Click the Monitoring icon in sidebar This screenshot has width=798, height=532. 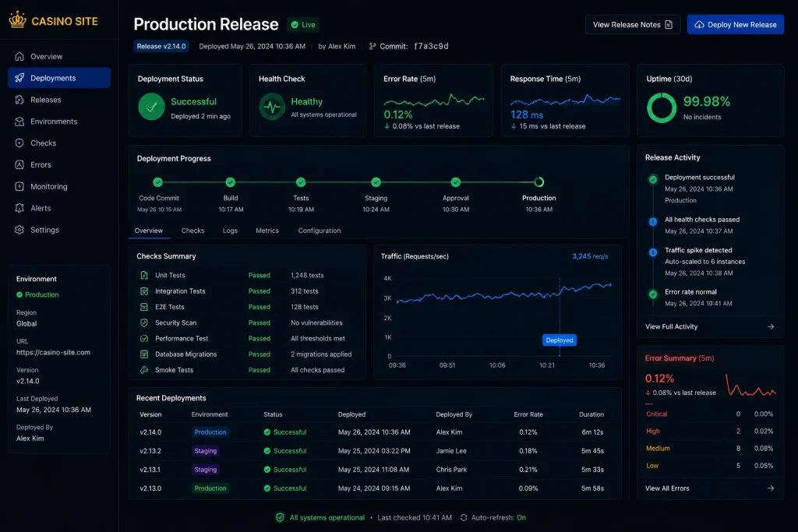point(19,187)
